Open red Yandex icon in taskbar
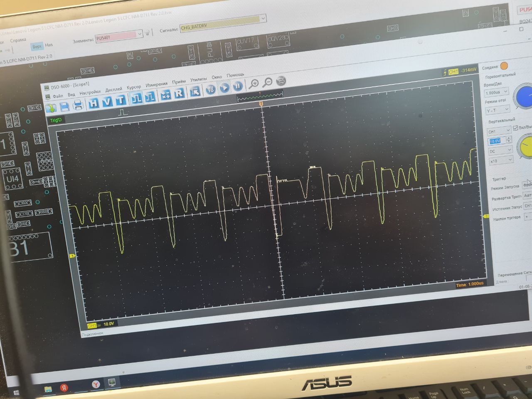Viewport: 532px width, 399px height. 64,387
